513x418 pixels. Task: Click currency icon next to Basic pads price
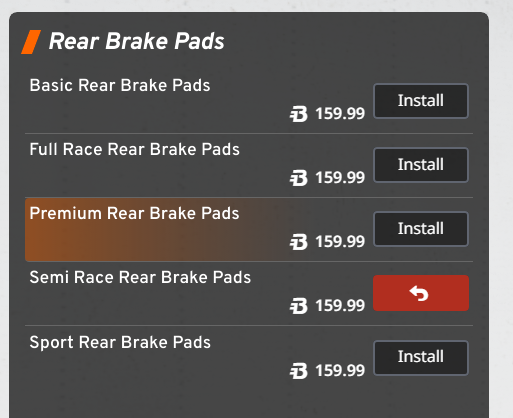[x=298, y=114]
